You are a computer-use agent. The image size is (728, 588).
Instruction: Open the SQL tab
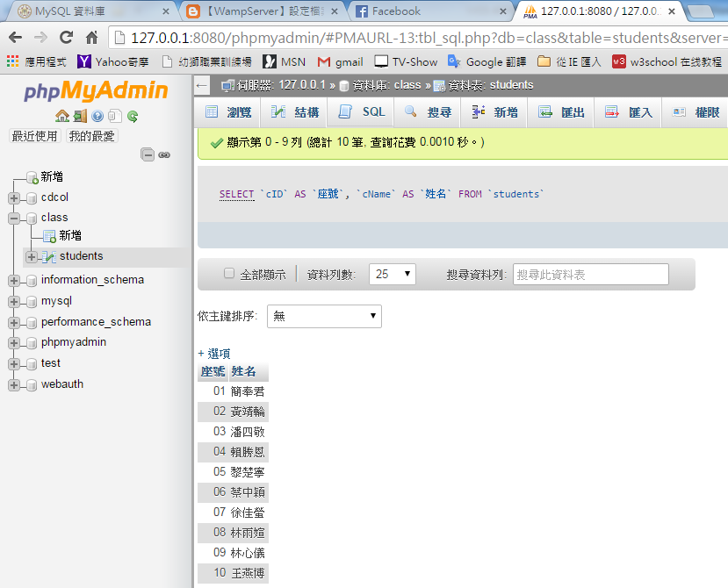pyautogui.click(x=361, y=111)
